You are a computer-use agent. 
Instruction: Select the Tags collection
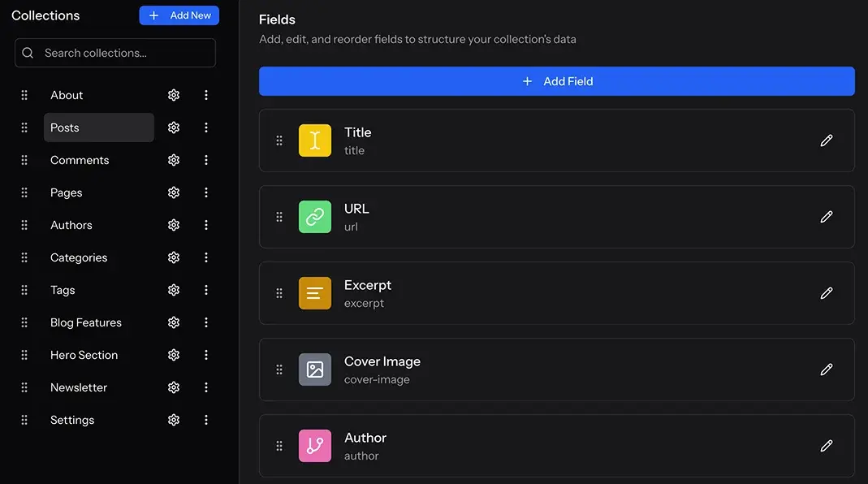pos(62,290)
